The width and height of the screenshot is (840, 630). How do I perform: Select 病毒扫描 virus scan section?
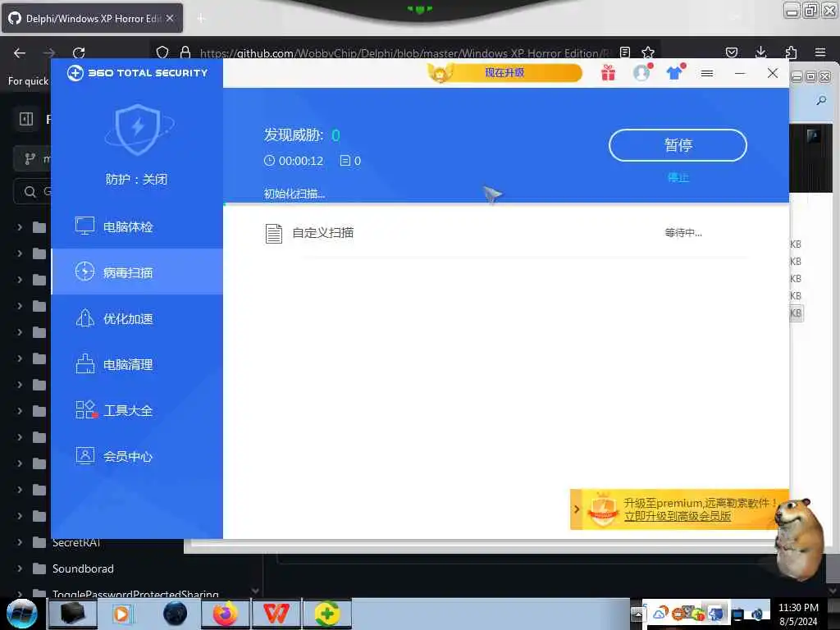click(137, 272)
